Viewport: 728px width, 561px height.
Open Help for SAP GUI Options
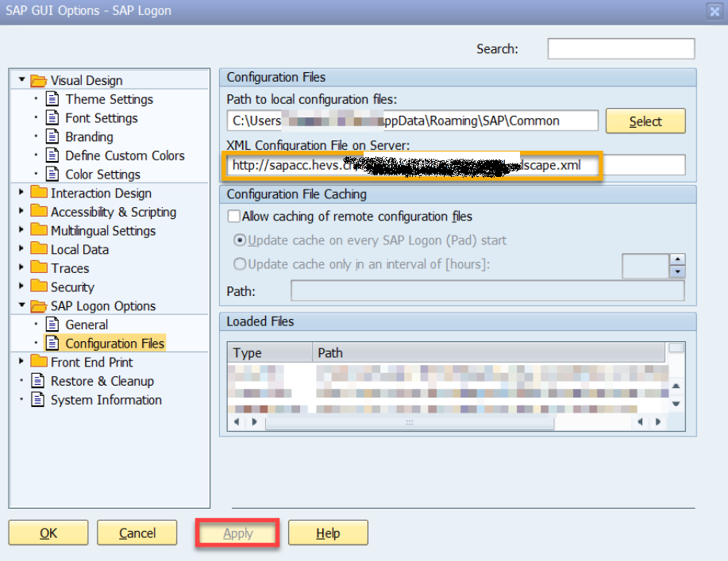pos(328,532)
